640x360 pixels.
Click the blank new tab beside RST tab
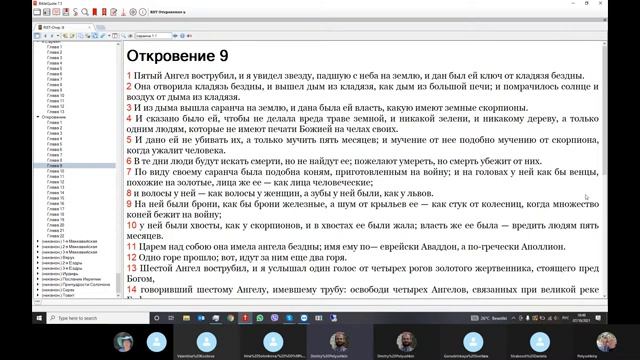(x=100, y=27)
